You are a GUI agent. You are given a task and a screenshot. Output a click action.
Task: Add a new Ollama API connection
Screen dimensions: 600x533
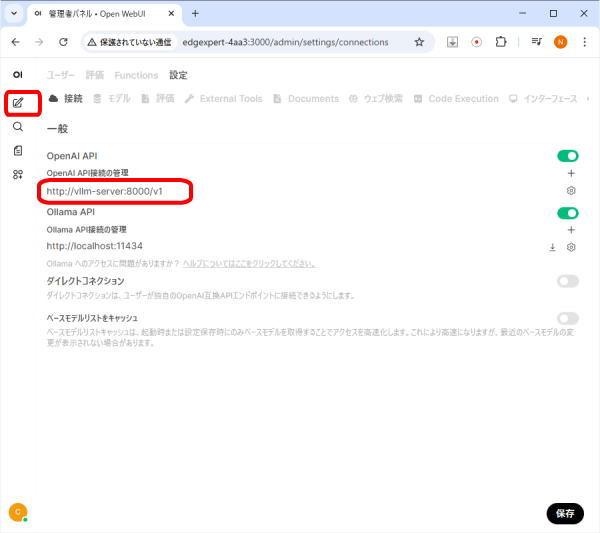(571, 230)
